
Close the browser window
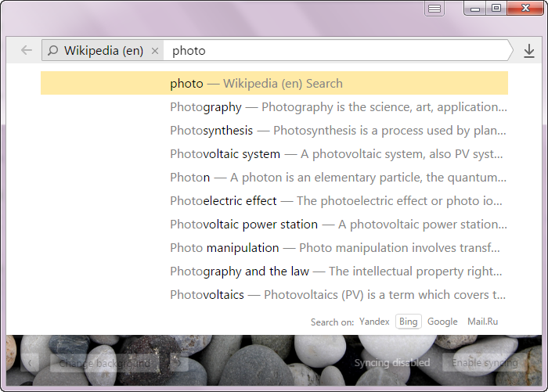pyautogui.click(x=525, y=8)
